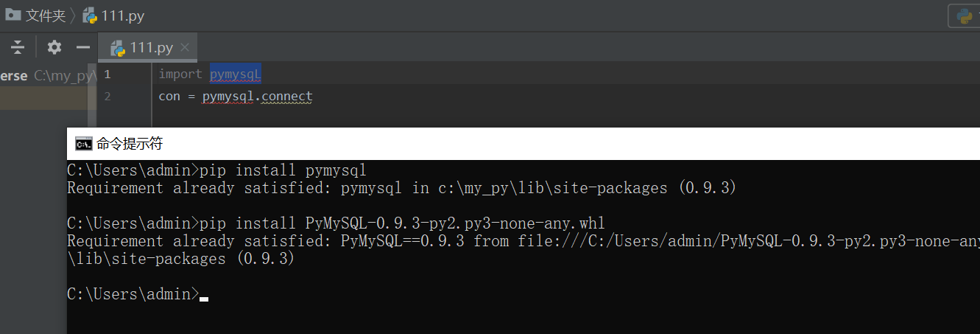Hide the project panel with minus icon
Image resolution: width=980 pixels, height=334 pixels.
click(83, 48)
